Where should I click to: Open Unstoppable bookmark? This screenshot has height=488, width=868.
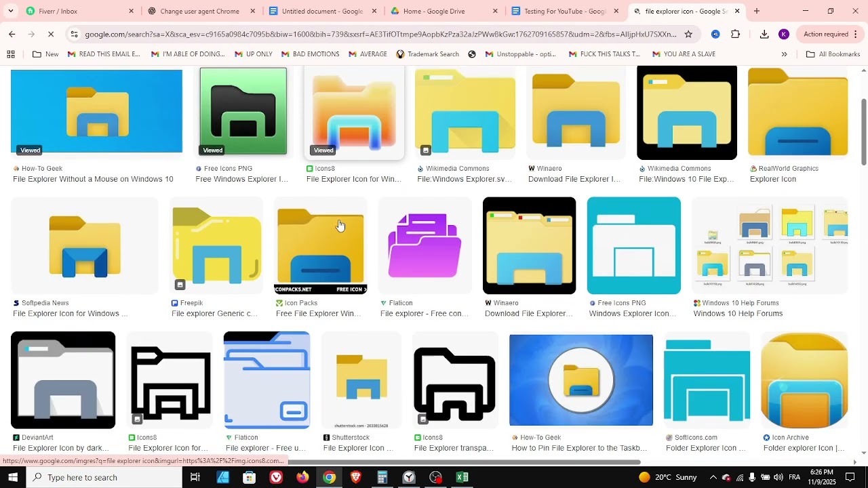(x=521, y=54)
